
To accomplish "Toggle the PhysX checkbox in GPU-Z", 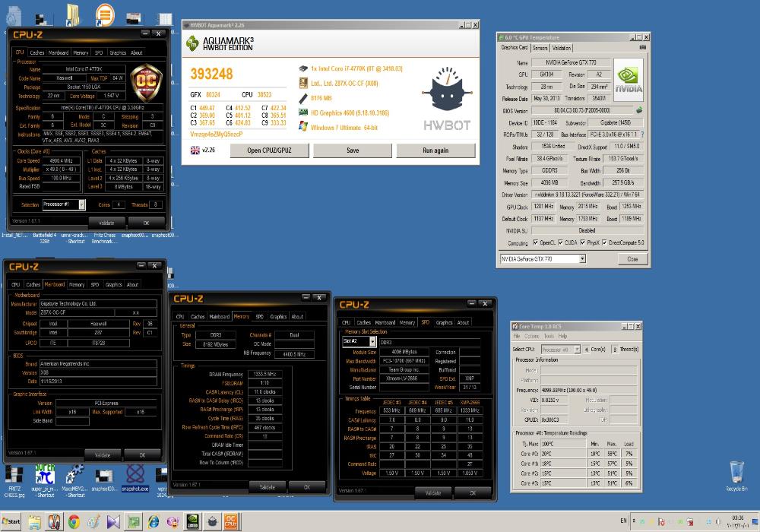I will click(x=583, y=242).
